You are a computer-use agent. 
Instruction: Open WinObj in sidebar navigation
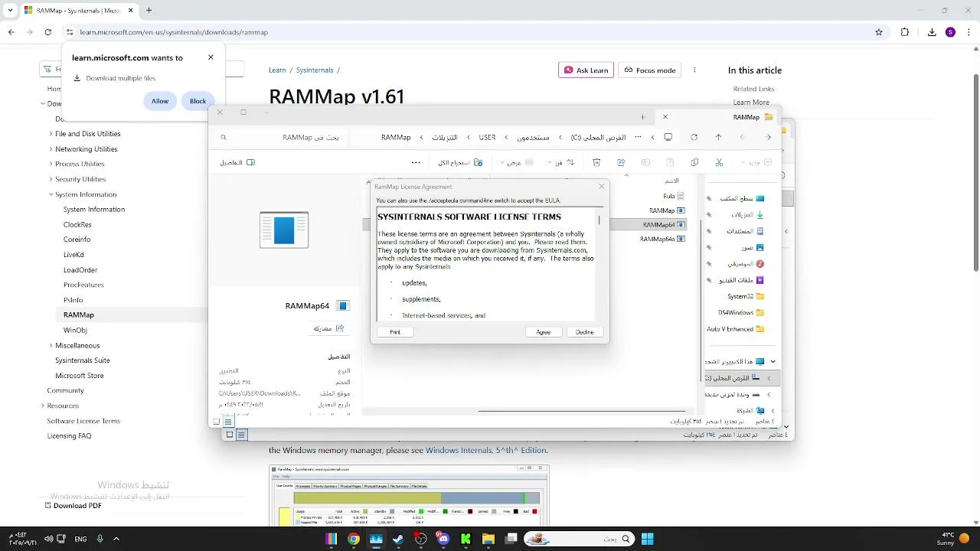pyautogui.click(x=75, y=331)
